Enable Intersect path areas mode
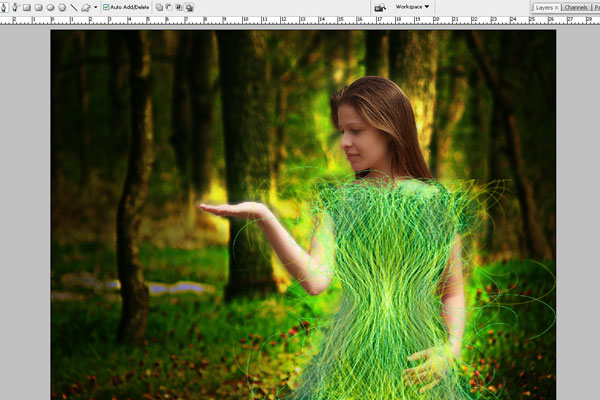600x400 pixels. (x=179, y=7)
